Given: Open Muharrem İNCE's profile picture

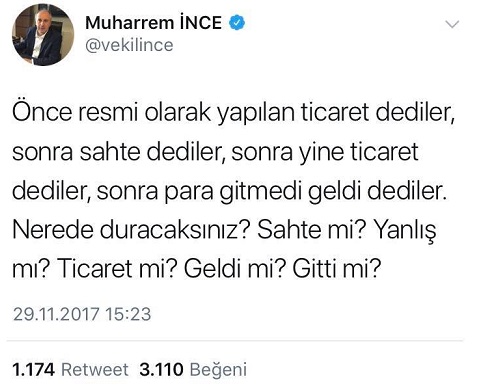Looking at the screenshot, I should coord(43,35).
